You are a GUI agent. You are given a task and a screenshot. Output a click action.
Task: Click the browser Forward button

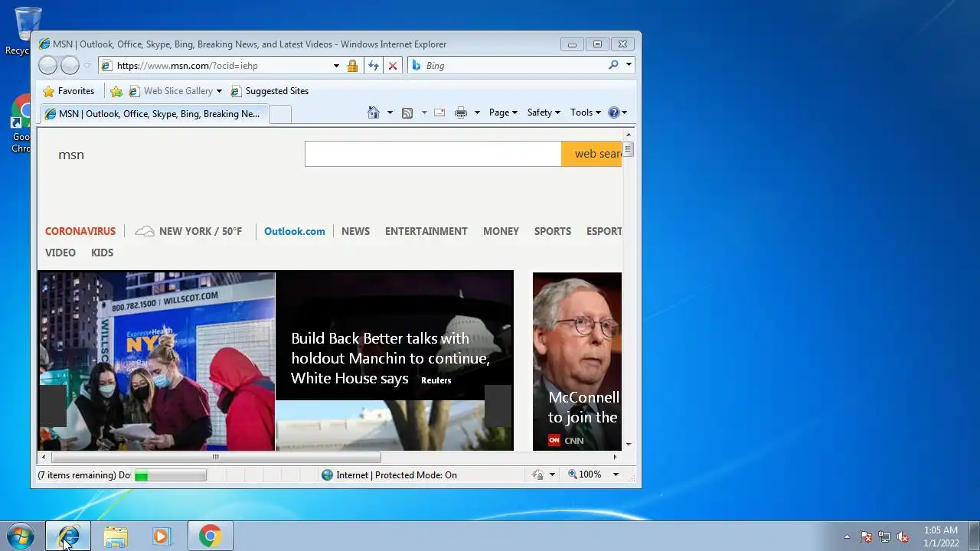click(x=70, y=66)
